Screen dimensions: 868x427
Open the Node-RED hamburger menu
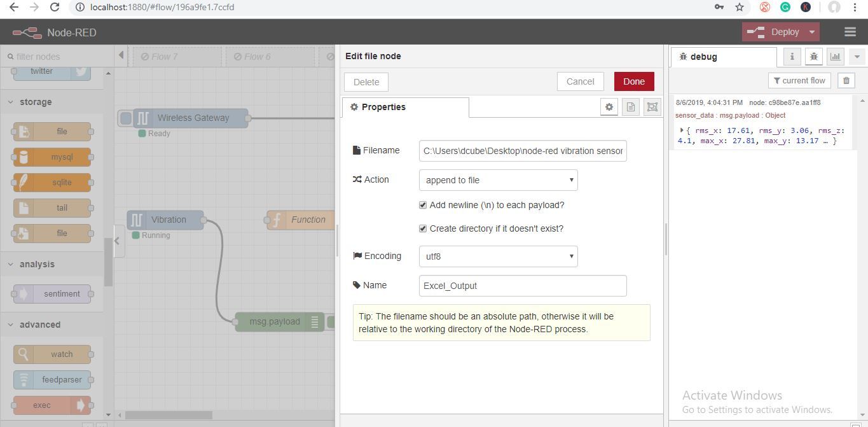(850, 32)
